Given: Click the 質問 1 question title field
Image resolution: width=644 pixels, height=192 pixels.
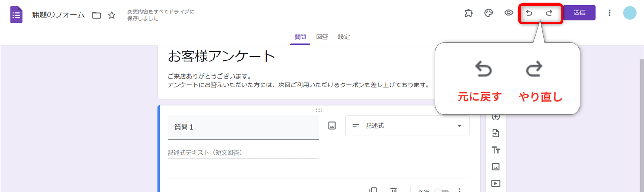Looking at the screenshot, I should [x=243, y=127].
